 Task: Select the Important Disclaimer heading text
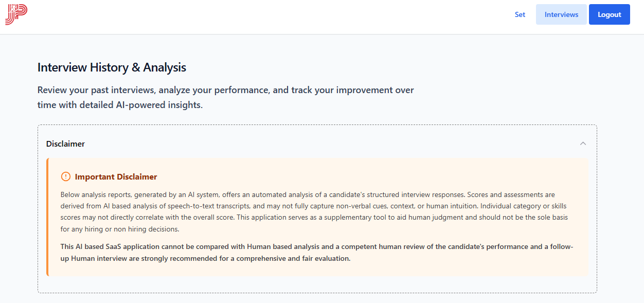(x=116, y=177)
